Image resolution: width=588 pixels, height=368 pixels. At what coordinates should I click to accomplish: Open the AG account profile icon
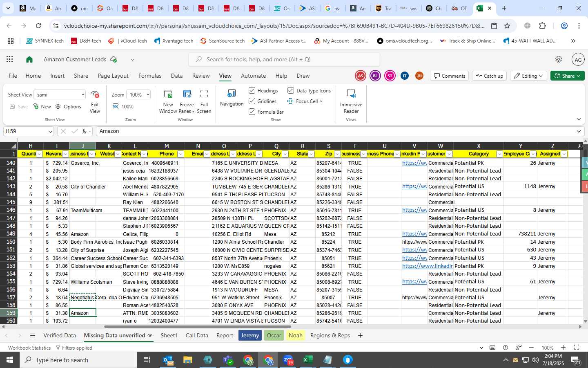coord(578,60)
